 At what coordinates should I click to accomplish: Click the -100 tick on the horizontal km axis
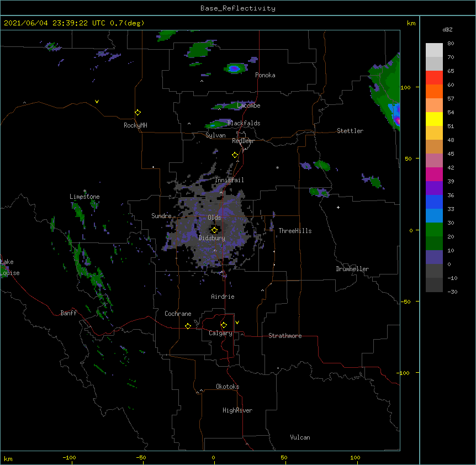[69, 457]
